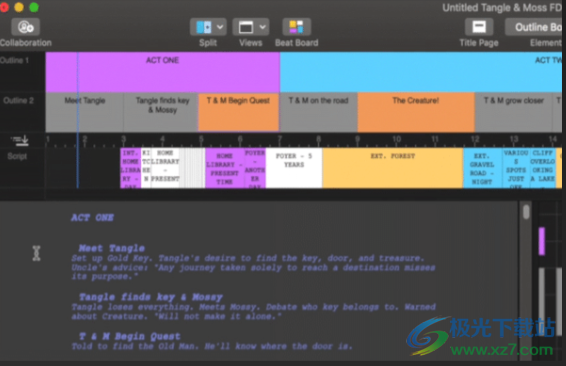Click the Split view icon
The image size is (566, 366).
point(204,27)
